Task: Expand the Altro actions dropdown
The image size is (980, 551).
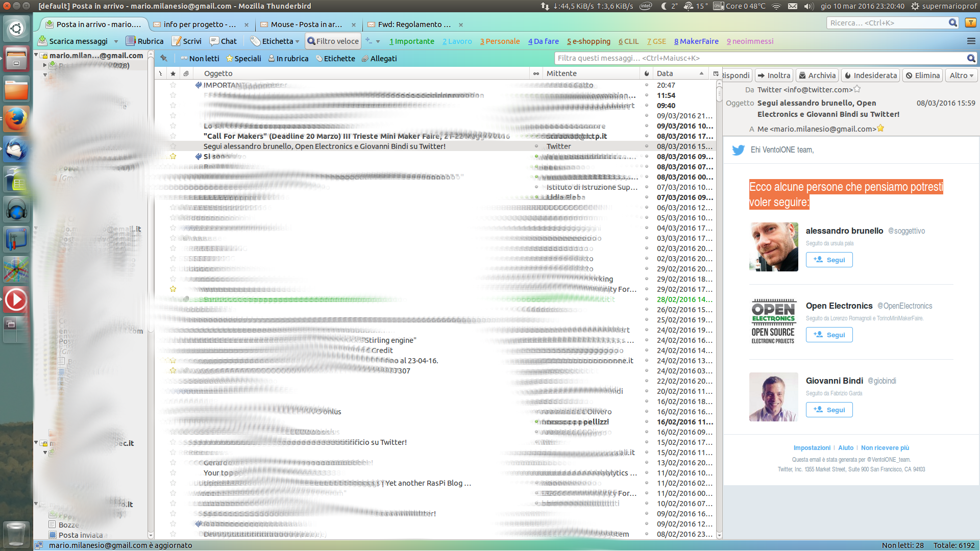Action: point(962,76)
